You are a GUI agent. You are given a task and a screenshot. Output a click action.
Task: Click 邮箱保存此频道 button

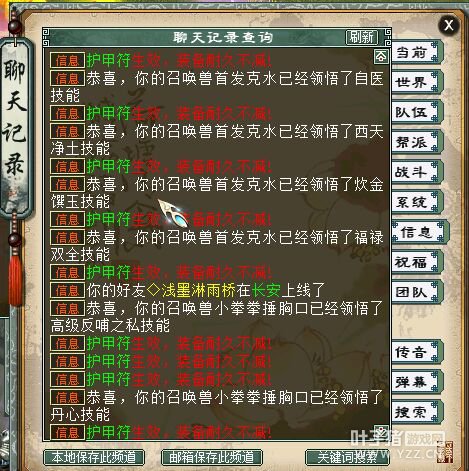click(x=212, y=457)
